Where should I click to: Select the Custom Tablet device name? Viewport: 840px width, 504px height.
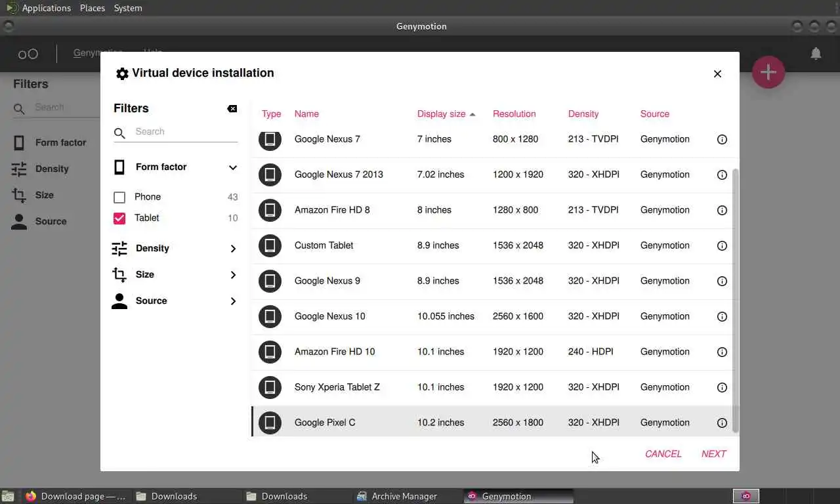tap(324, 245)
